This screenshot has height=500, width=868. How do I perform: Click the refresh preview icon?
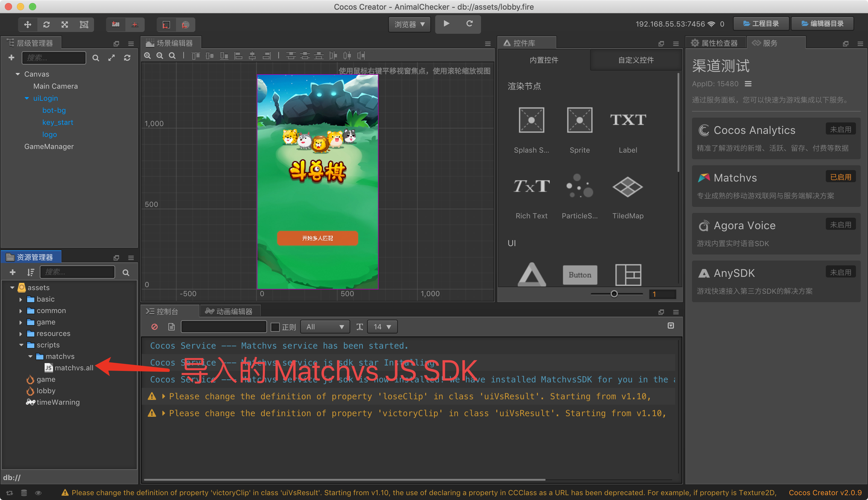[x=469, y=24]
